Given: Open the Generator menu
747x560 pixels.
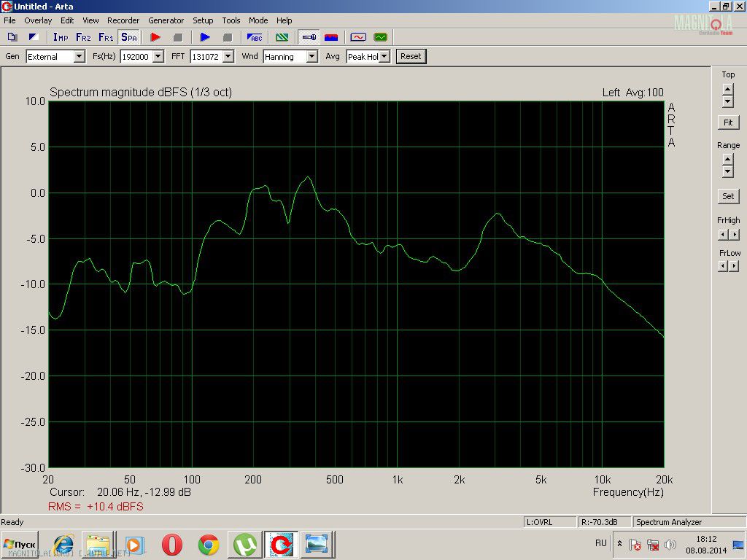Looking at the screenshot, I should (166, 20).
